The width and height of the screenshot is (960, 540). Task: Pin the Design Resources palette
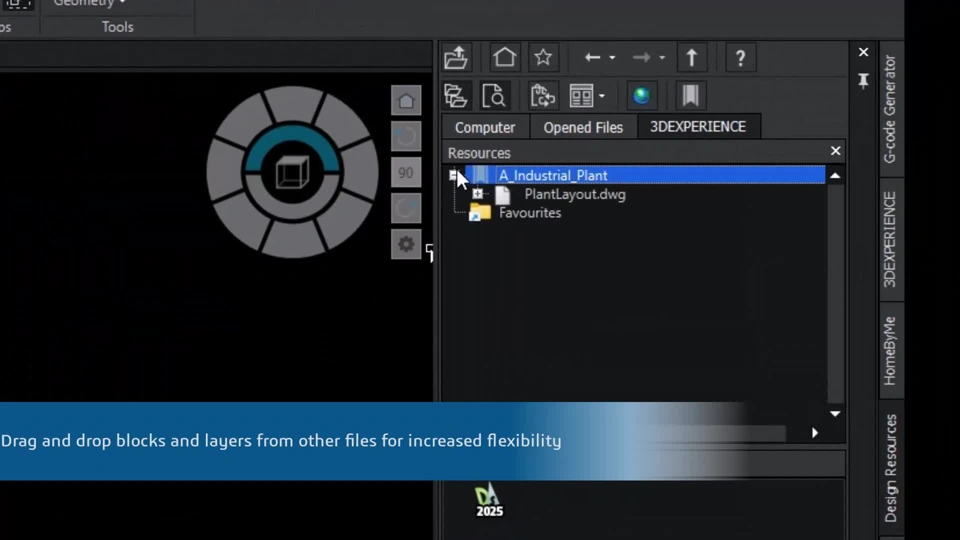[x=863, y=81]
